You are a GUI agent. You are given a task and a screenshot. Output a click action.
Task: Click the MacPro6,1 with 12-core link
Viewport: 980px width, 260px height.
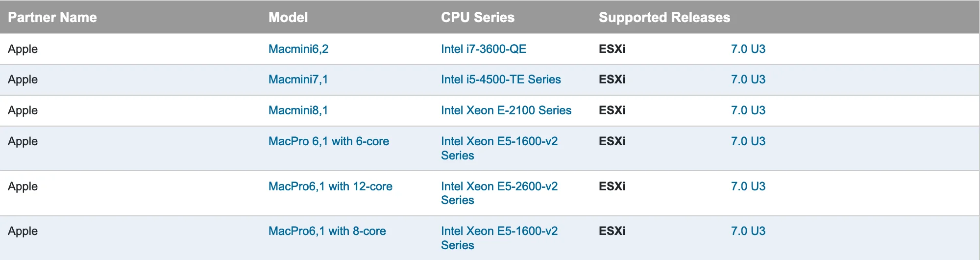click(x=330, y=186)
